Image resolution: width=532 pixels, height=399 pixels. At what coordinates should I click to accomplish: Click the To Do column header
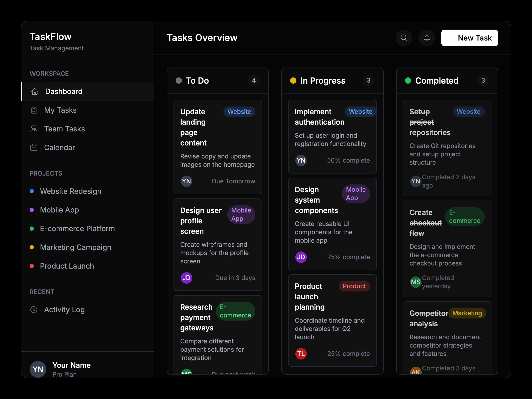coord(218,81)
